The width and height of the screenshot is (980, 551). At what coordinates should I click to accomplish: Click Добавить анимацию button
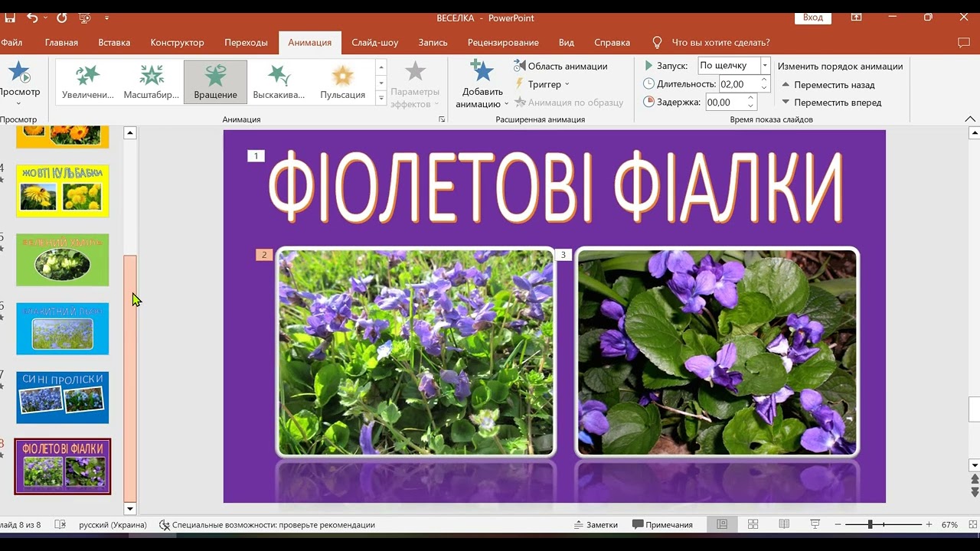tap(482, 83)
